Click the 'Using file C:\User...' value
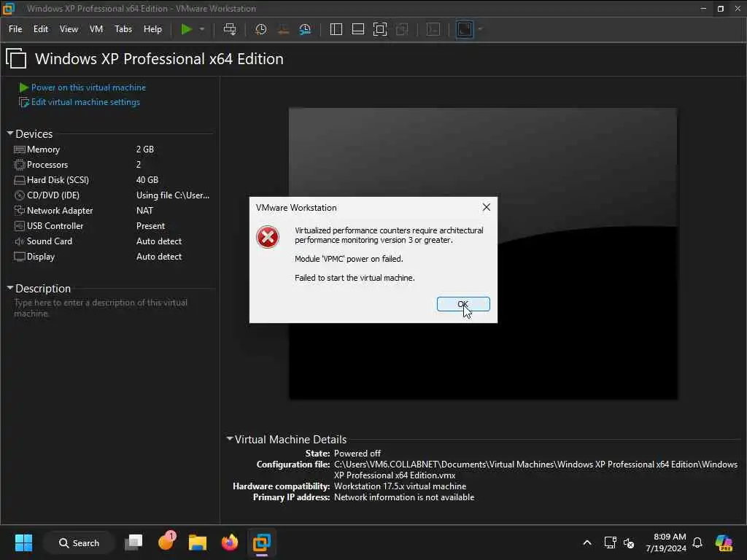Viewport: 747px width, 560px height. coord(172,195)
